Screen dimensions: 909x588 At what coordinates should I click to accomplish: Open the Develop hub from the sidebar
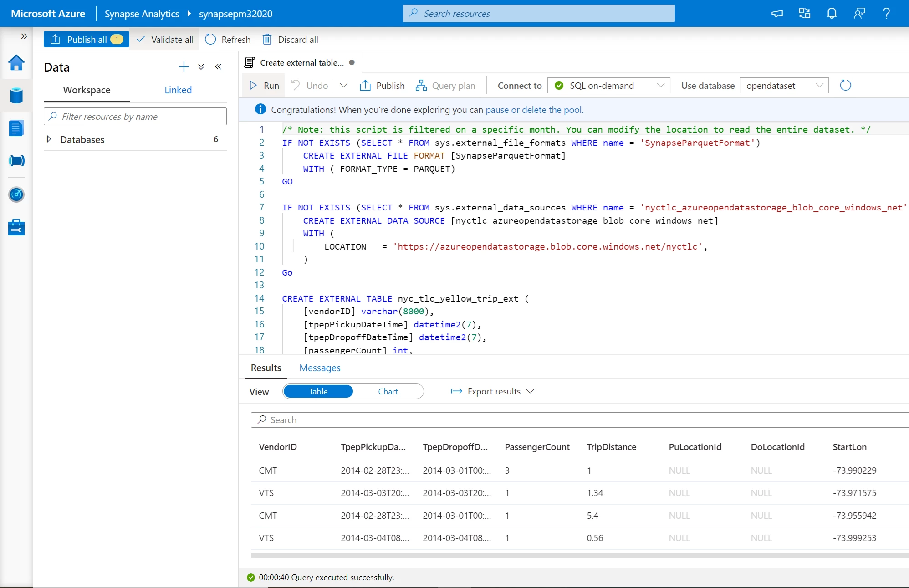(x=16, y=128)
